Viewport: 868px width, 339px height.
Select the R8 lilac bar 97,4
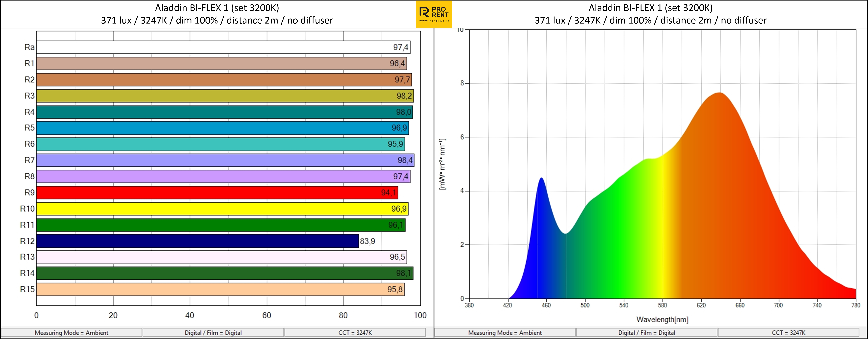(223, 176)
